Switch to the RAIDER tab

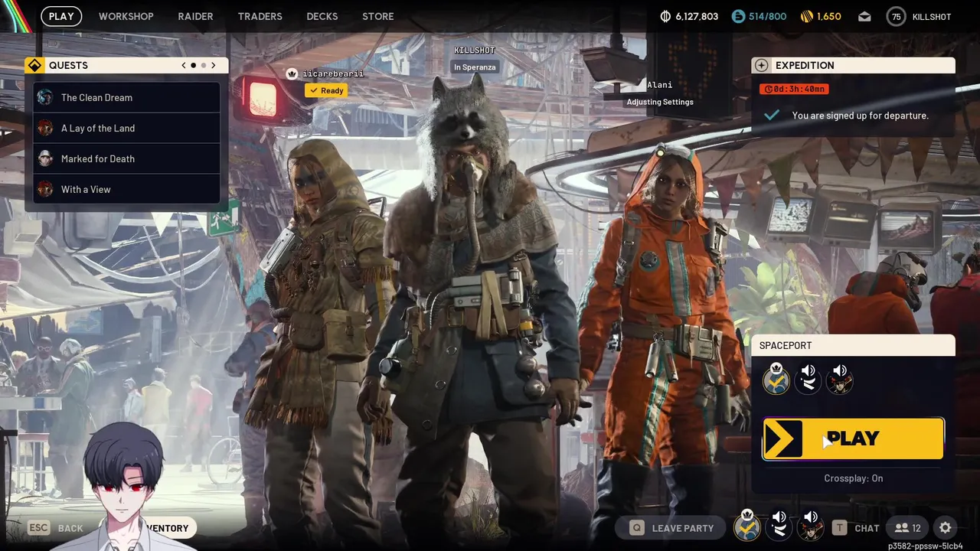[x=196, y=16]
